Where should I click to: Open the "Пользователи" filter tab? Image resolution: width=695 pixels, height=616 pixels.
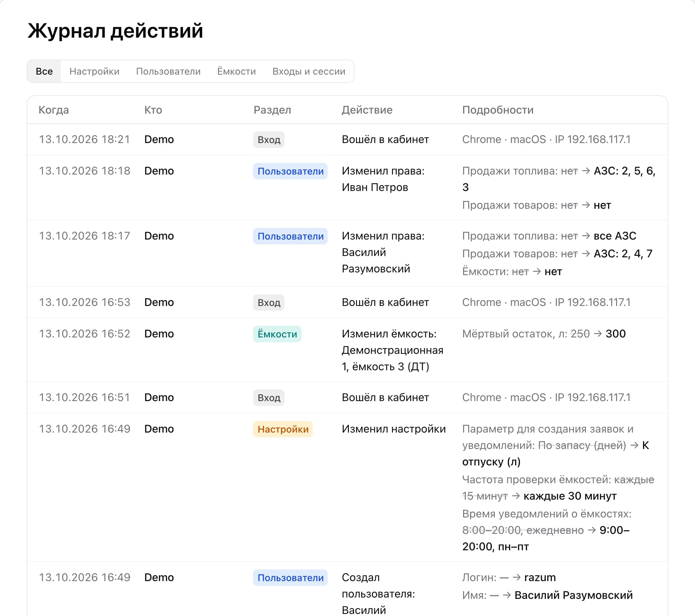(168, 71)
